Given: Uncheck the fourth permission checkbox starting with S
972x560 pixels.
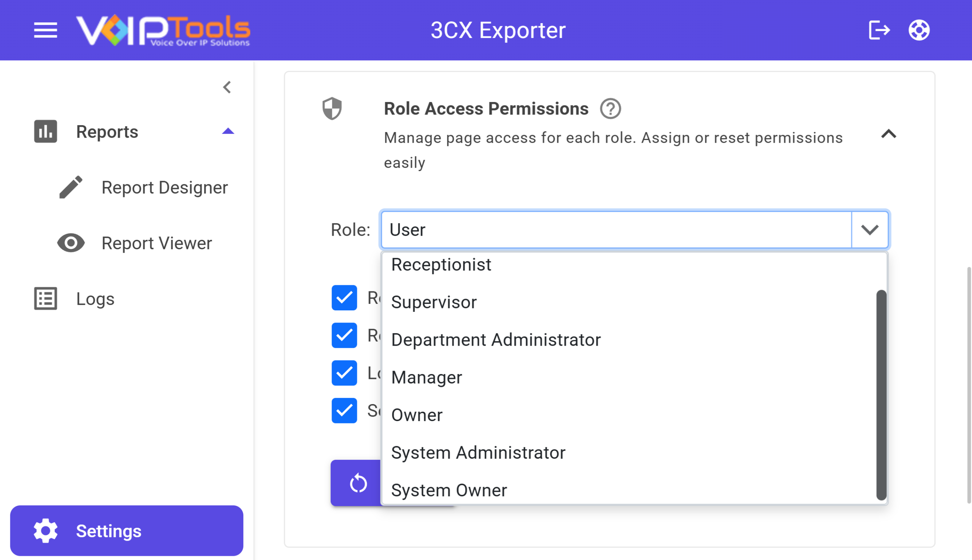Looking at the screenshot, I should click(x=344, y=411).
